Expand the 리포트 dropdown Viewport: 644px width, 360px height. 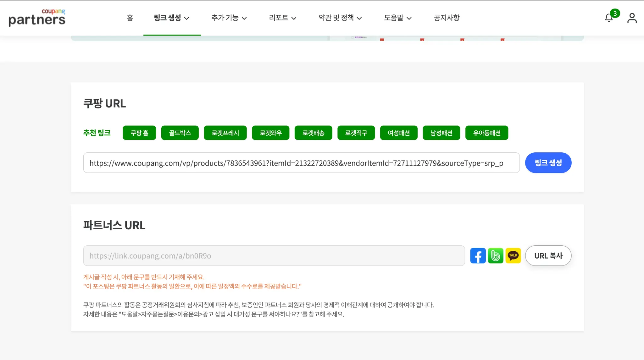click(282, 18)
